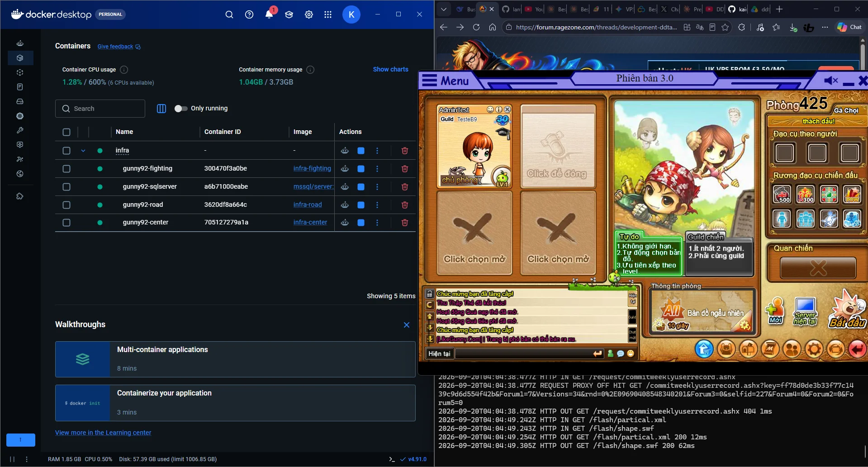Open a new browser tab

click(779, 9)
